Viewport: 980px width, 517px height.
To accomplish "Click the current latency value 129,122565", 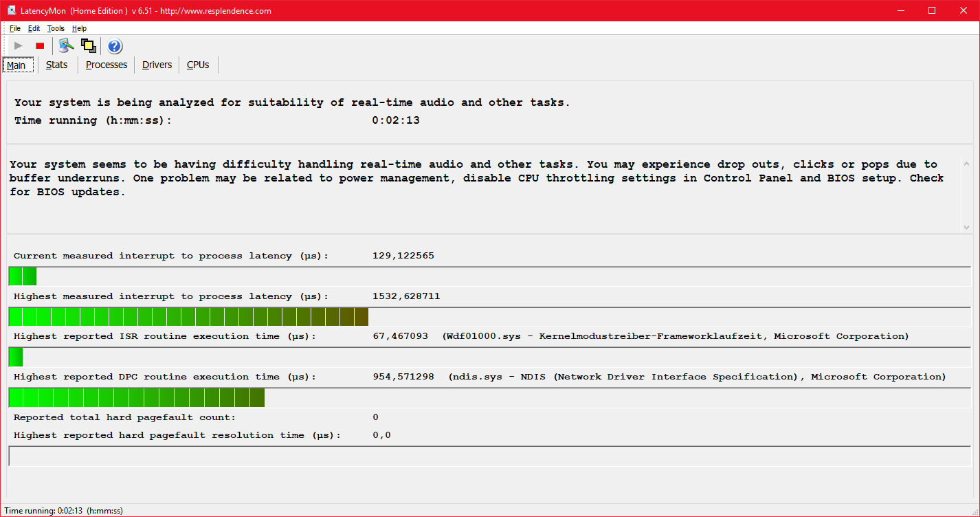I will click(x=403, y=256).
